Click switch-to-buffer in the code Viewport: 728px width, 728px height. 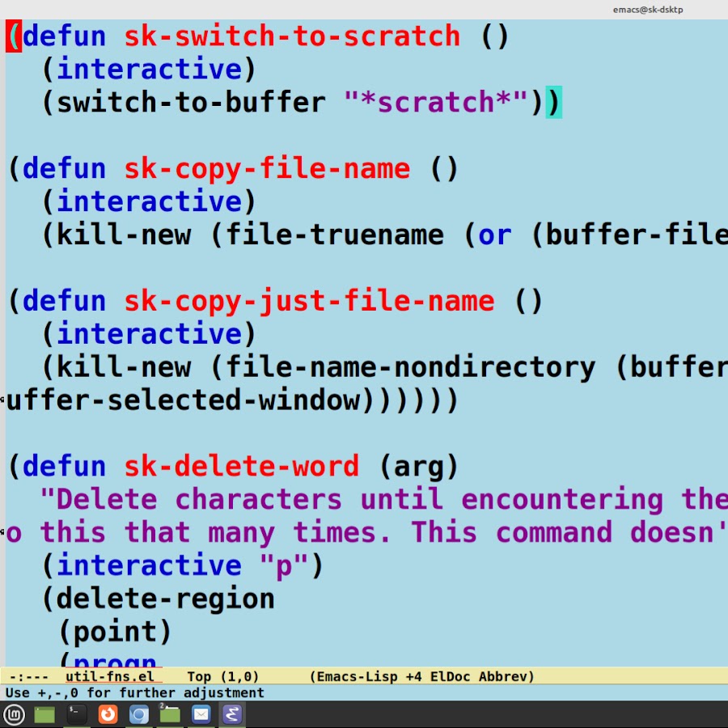tap(191, 102)
